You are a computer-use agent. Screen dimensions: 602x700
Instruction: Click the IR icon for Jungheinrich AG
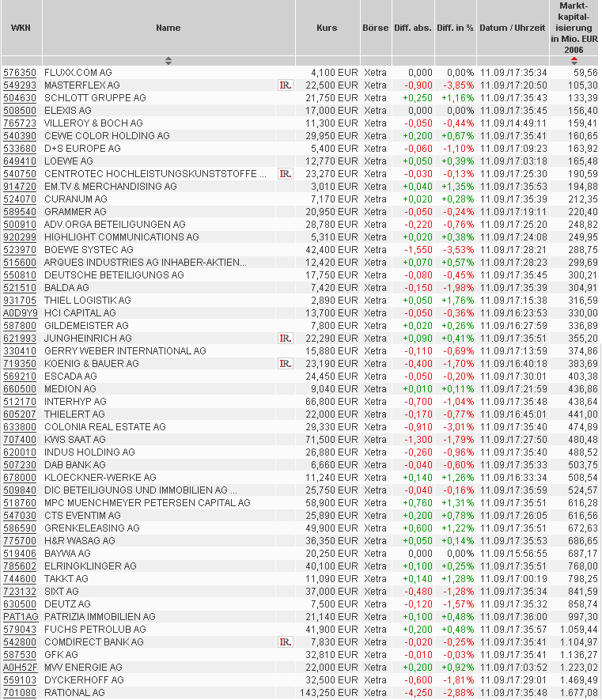pyautogui.click(x=285, y=339)
